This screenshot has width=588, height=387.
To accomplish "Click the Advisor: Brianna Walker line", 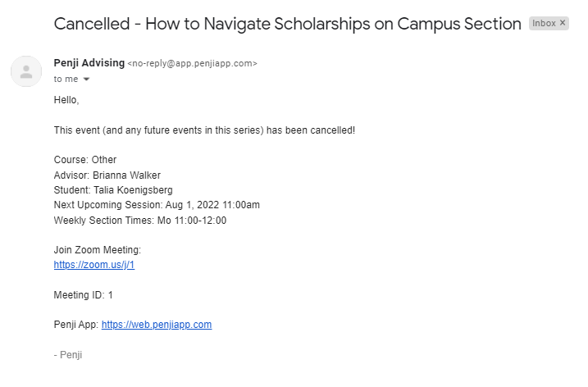I will click(107, 175).
